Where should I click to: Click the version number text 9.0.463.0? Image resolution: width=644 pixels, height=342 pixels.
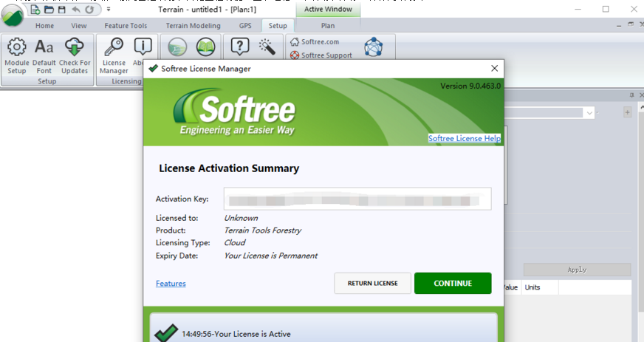tap(470, 86)
